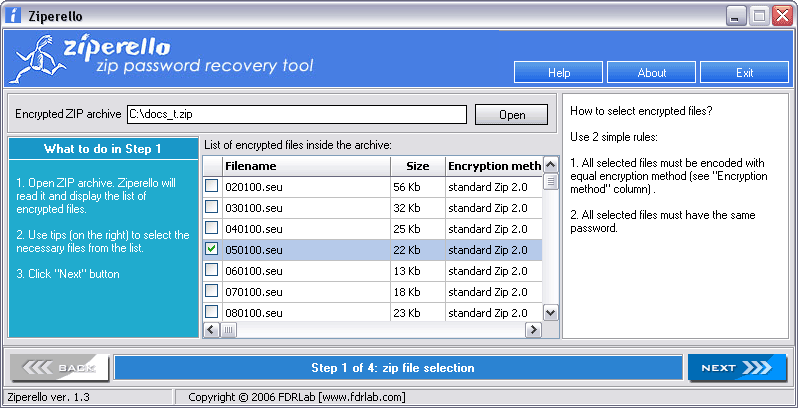798x408 pixels.
Task: Check the 080100.seu file checkbox
Action: point(211,311)
